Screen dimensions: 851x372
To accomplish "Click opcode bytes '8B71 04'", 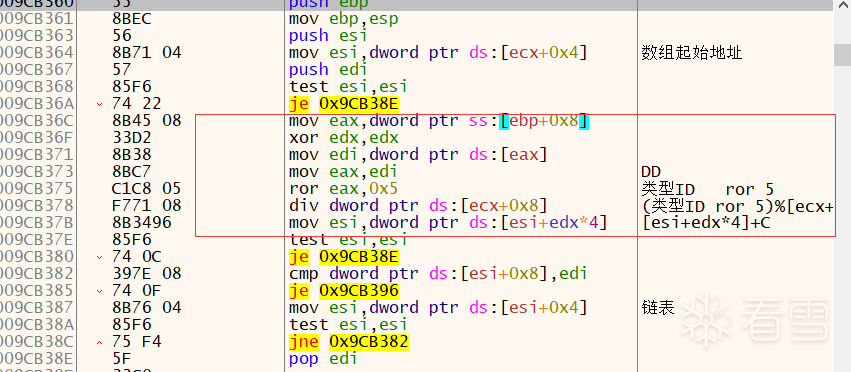I will coord(147,53).
